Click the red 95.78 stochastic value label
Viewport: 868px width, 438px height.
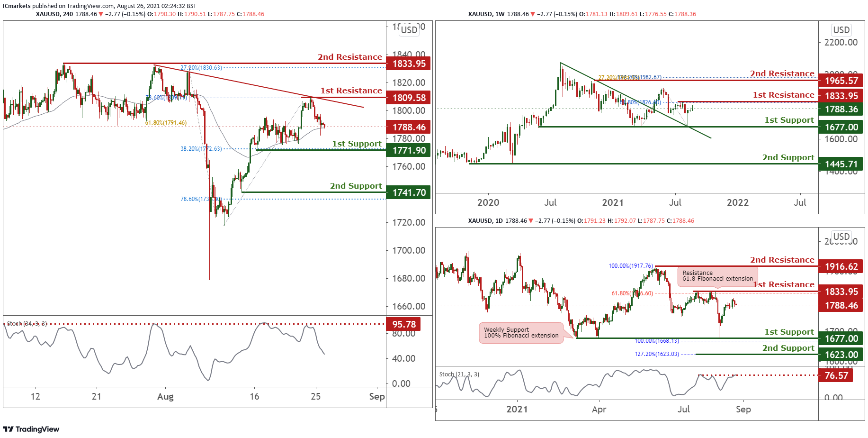[x=403, y=324]
